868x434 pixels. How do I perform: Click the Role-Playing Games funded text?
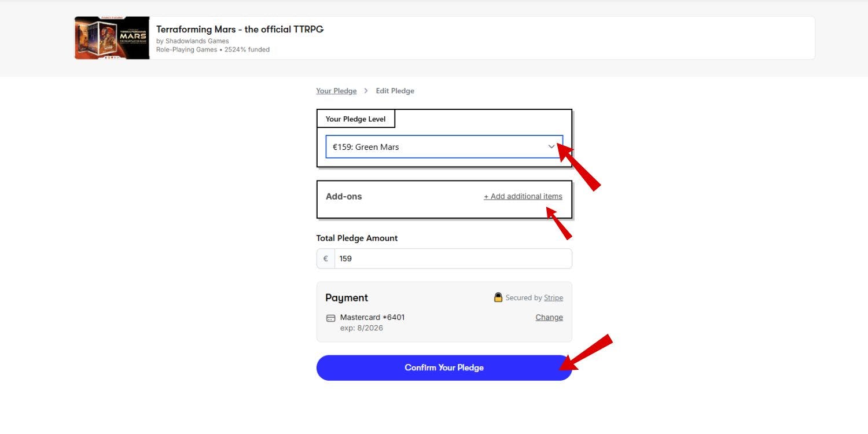(212, 50)
